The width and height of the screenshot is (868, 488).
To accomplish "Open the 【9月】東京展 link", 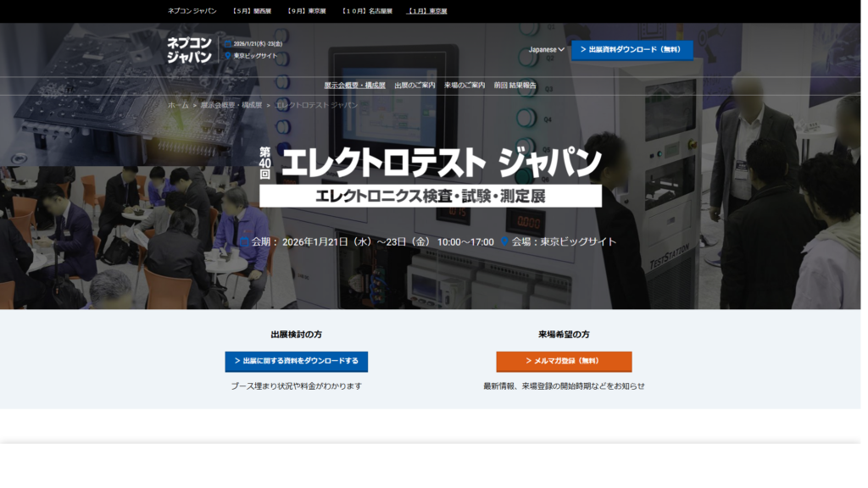I will [307, 11].
